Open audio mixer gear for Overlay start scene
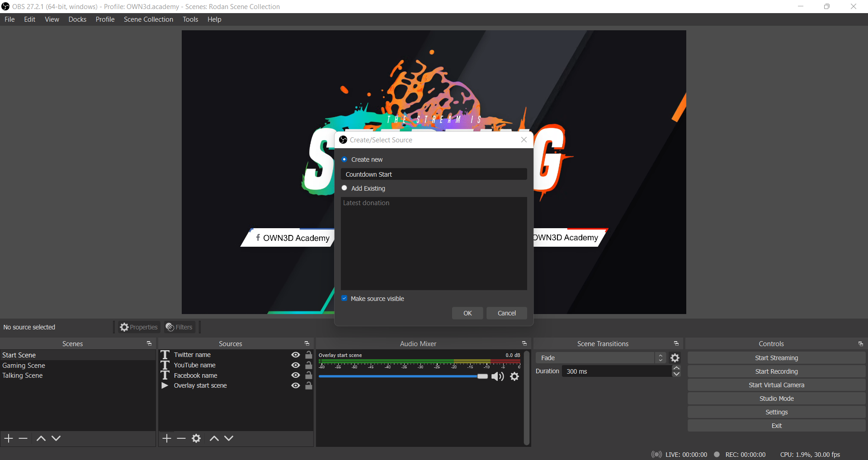868x460 pixels. [x=514, y=376]
